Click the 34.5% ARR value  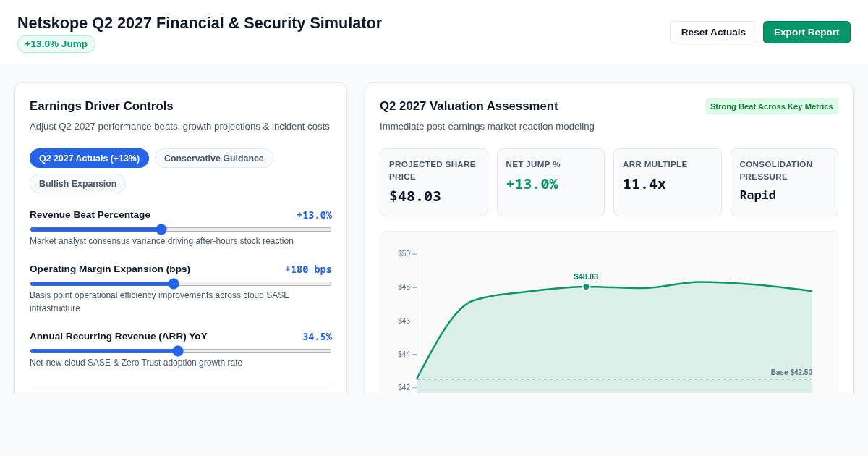point(317,337)
